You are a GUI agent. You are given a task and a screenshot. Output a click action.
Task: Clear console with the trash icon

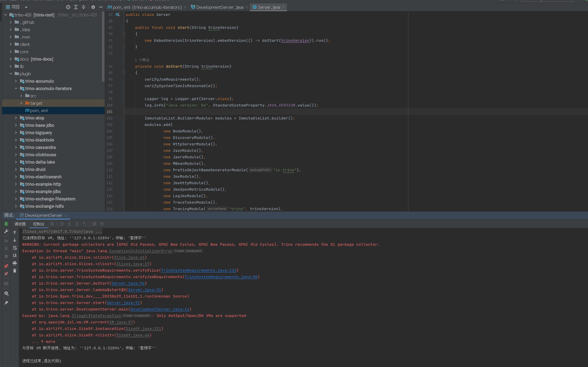coord(15,271)
